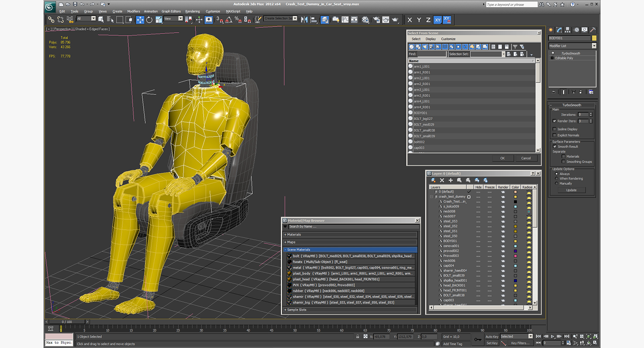The image size is (644, 348).
Task: Click the BODY001 object color swatch
Action: coord(594,38)
